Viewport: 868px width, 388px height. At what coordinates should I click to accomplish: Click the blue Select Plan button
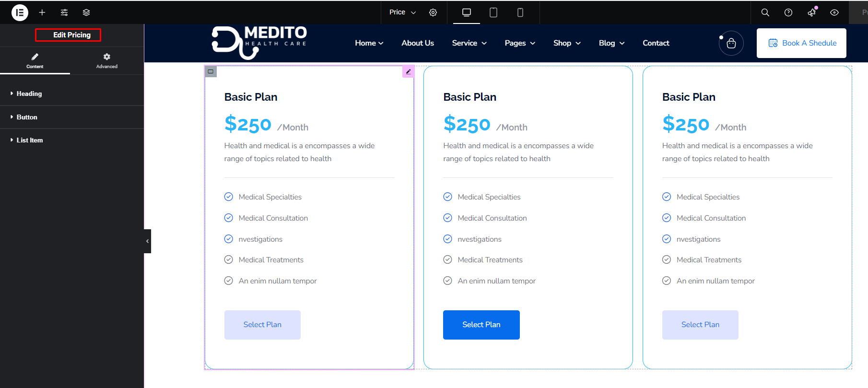click(481, 325)
